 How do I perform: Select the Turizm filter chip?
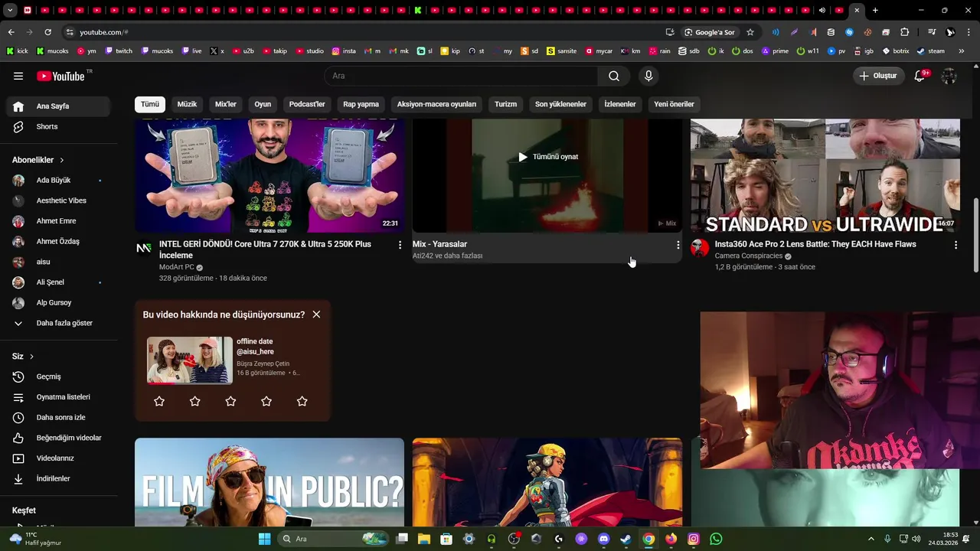[505, 104]
